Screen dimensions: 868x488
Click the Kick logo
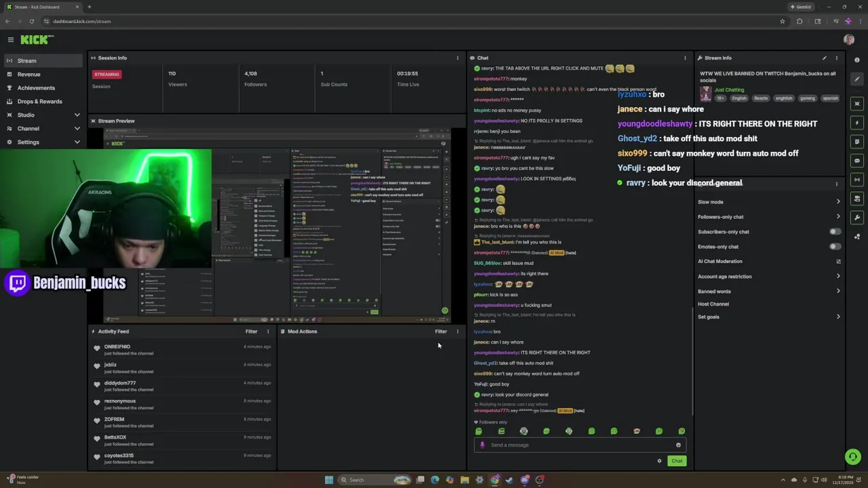point(37,40)
